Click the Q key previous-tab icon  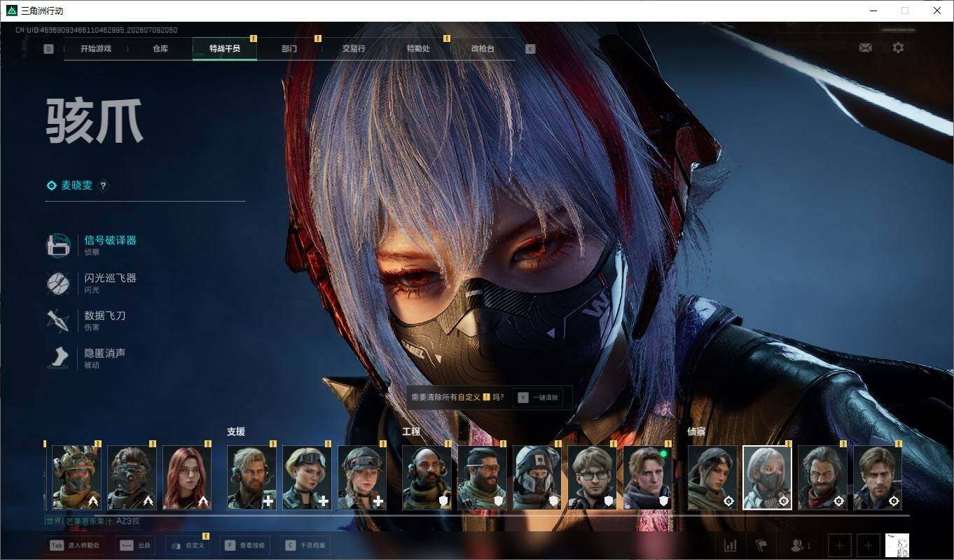[48, 49]
